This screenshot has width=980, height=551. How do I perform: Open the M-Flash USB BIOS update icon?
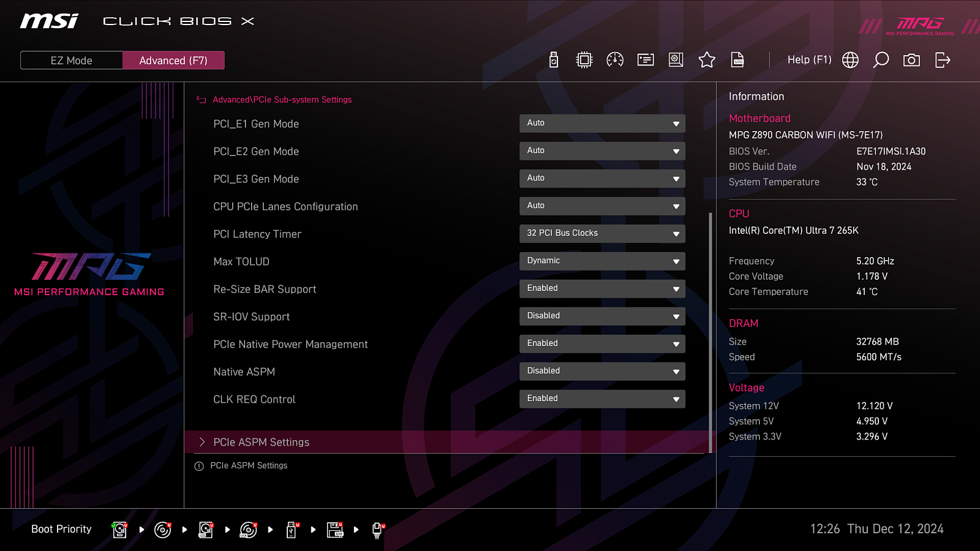point(554,60)
